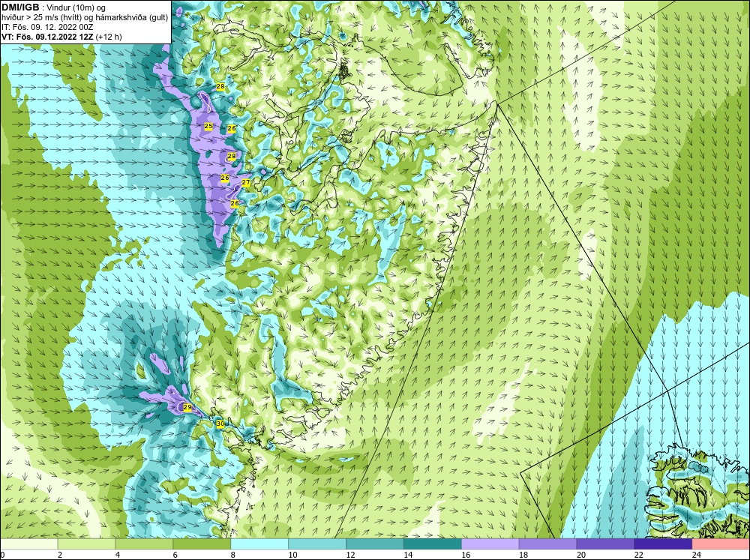
Task: Click the legend scale number 18
Action: [x=523, y=555]
